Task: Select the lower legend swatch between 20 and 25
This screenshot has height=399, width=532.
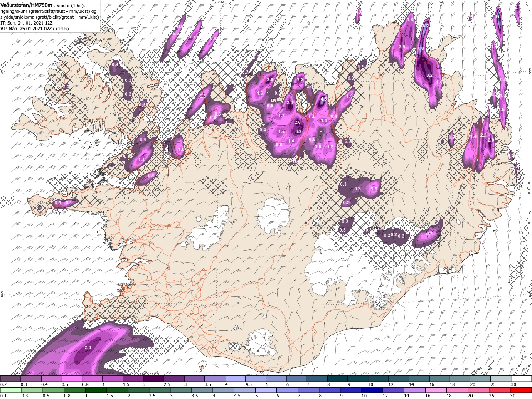Action: pyautogui.click(x=478, y=390)
